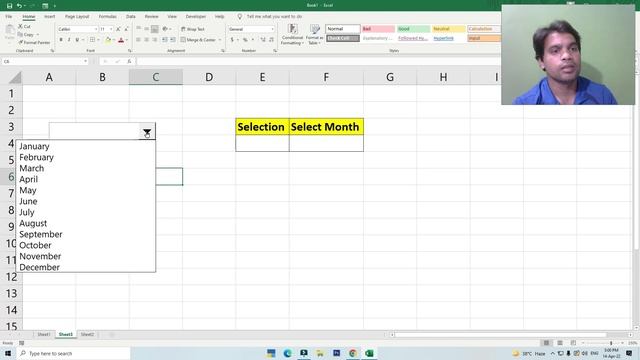The height and width of the screenshot is (360, 640).
Task: Open Chrome from the taskbar
Action: 353,353
